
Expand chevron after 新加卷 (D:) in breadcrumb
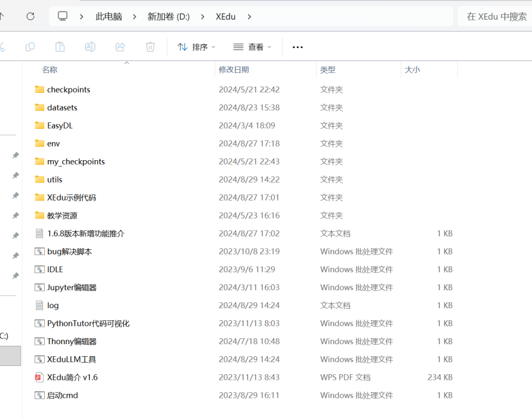(x=203, y=16)
